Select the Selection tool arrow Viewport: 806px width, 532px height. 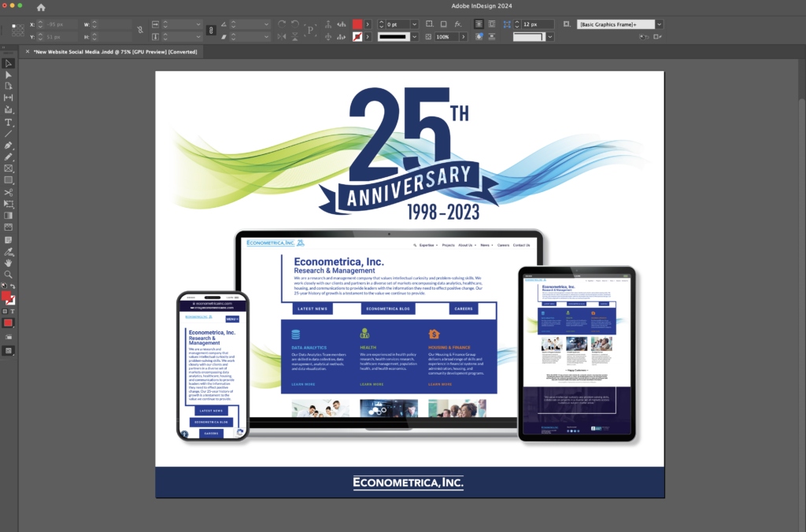click(x=8, y=63)
